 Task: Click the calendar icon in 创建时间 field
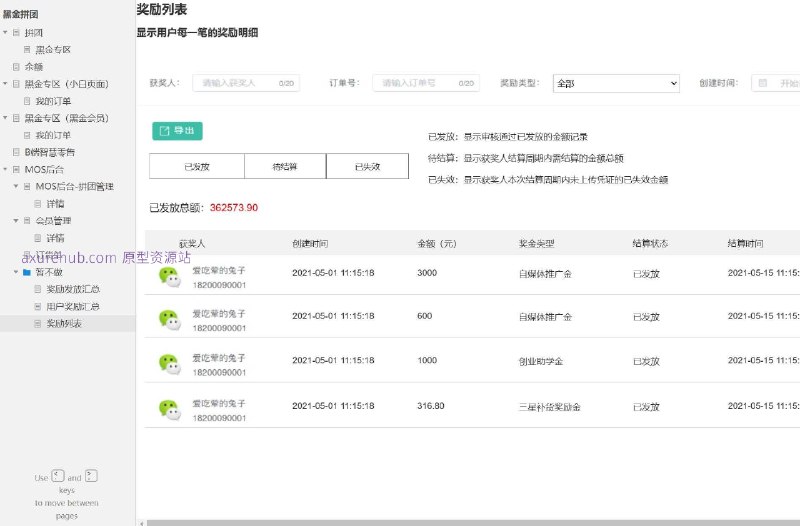point(763,83)
